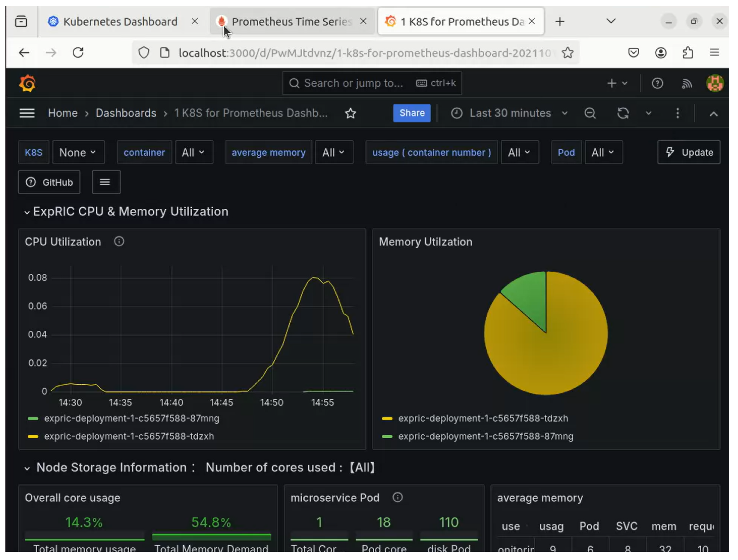Refresh the dashboard with the refresh icon

point(623,113)
